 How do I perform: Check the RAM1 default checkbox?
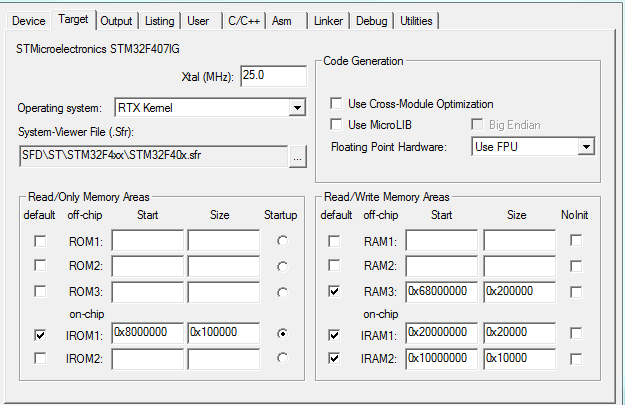(334, 241)
